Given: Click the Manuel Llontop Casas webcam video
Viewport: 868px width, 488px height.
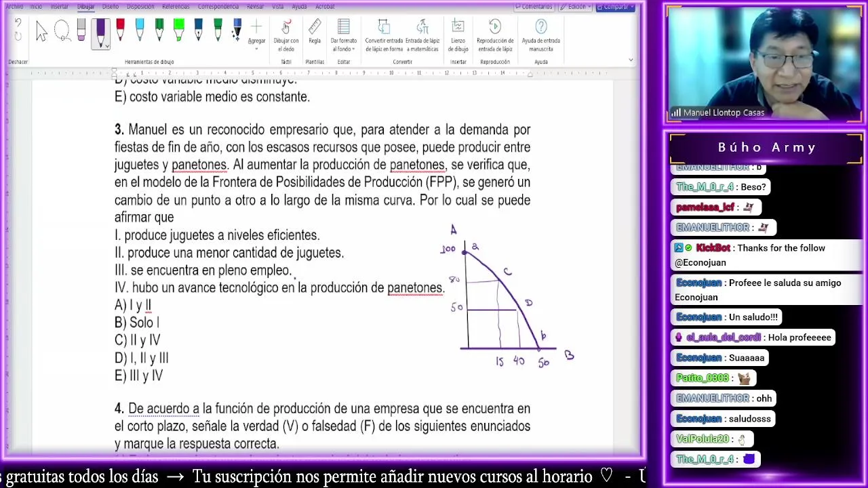Looking at the screenshot, I should point(764,64).
